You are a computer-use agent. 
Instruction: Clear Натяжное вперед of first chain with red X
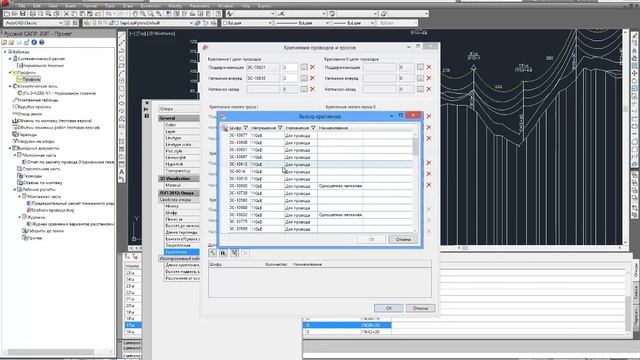click(313, 78)
